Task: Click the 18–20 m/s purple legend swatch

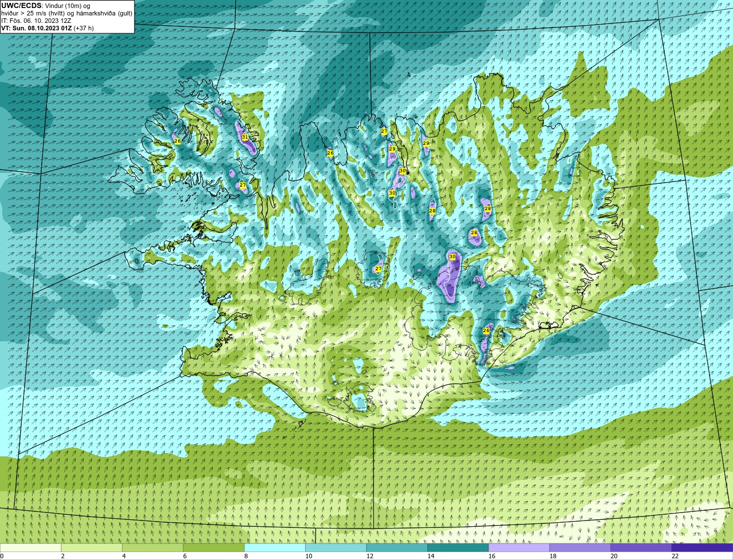Action: [x=580, y=547]
